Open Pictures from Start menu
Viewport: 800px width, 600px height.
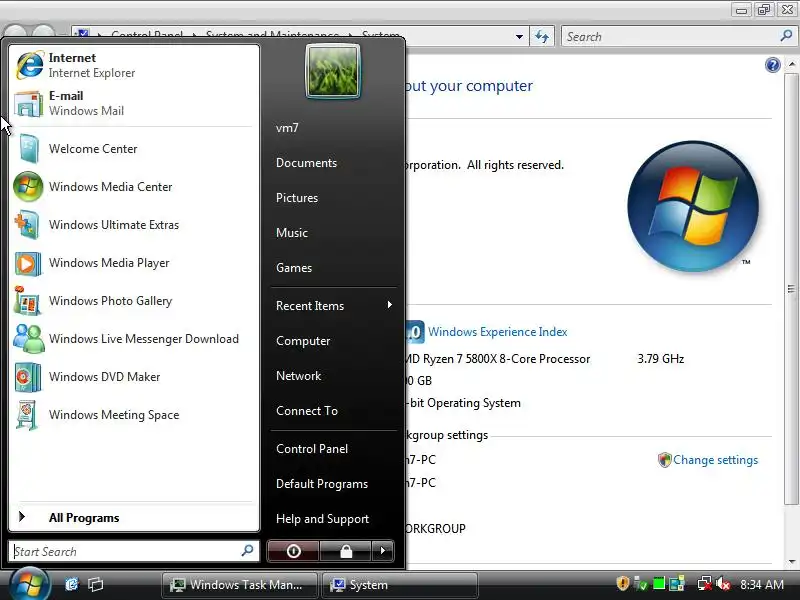[297, 198]
